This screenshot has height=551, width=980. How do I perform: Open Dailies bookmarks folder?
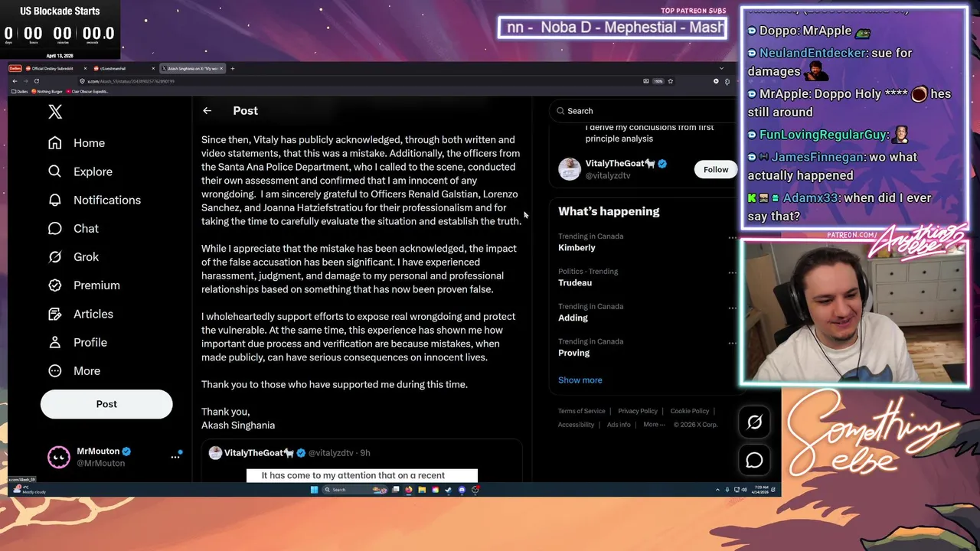(x=20, y=92)
